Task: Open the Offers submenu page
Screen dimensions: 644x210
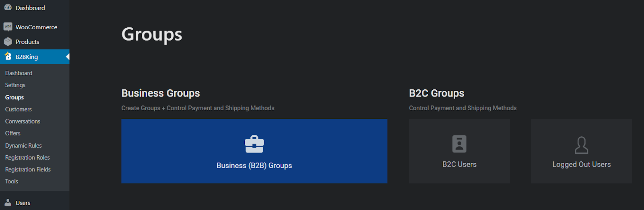Action: coord(13,133)
